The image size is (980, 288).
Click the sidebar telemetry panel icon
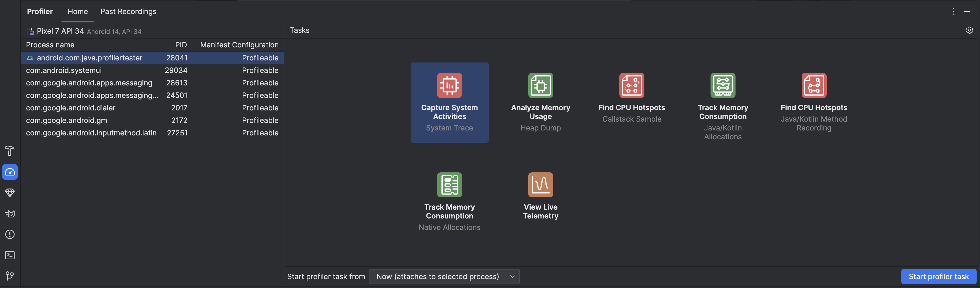pyautogui.click(x=9, y=172)
